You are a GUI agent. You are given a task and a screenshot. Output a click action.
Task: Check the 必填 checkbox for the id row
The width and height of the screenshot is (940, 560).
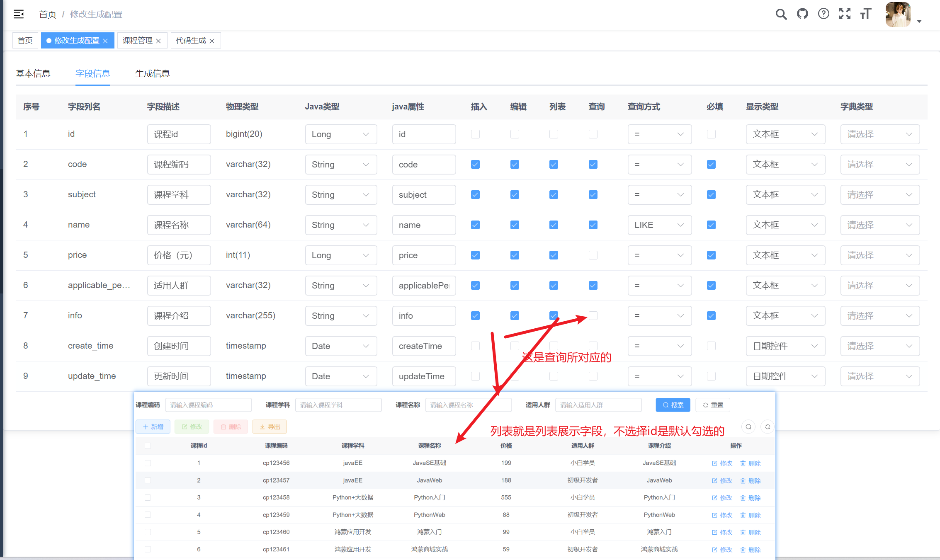[x=711, y=134]
